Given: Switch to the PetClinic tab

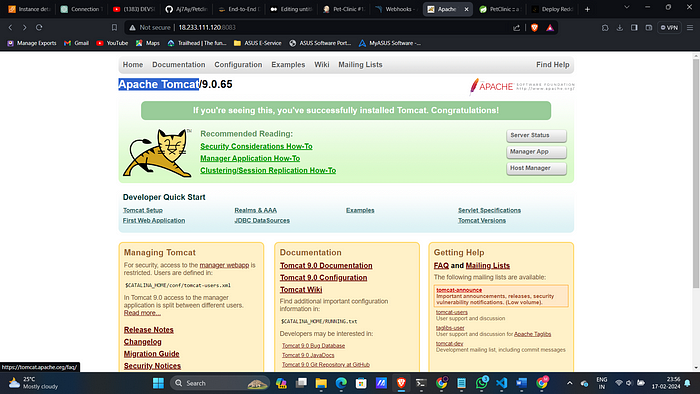Looking at the screenshot, I should [500, 9].
